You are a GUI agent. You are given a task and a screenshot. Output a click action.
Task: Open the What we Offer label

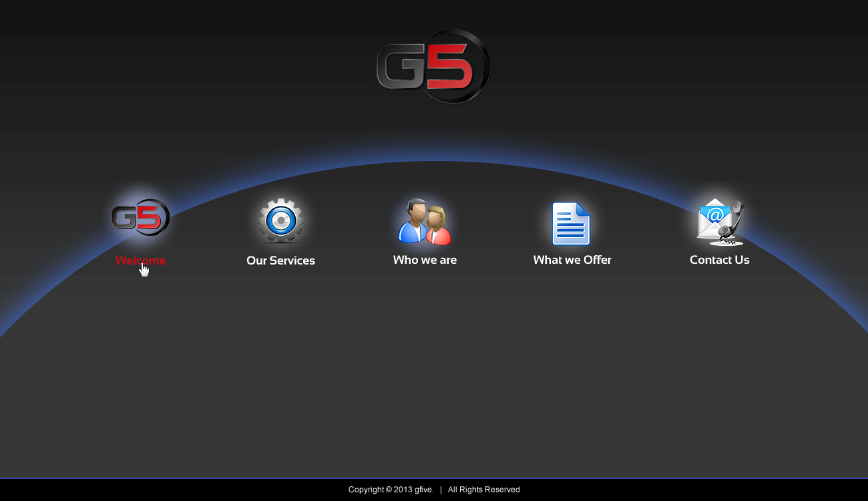pyautogui.click(x=572, y=260)
